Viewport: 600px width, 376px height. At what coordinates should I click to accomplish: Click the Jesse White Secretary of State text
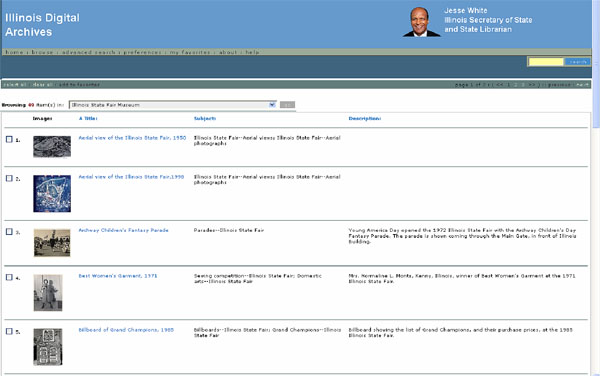[x=488, y=20]
